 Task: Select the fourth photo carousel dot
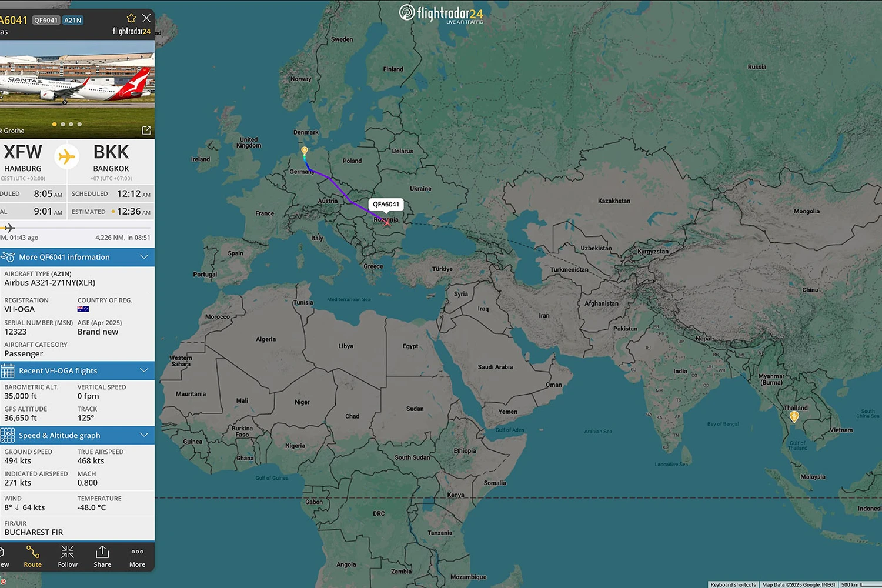point(79,124)
